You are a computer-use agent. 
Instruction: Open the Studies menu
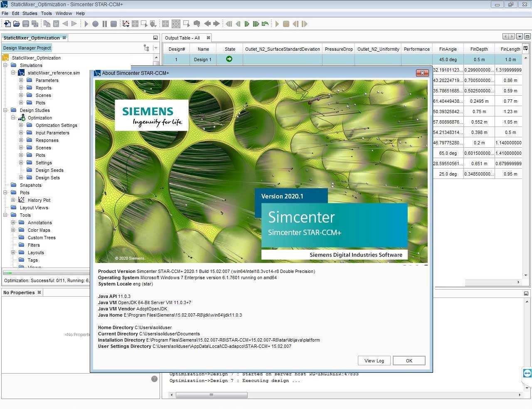30,13
